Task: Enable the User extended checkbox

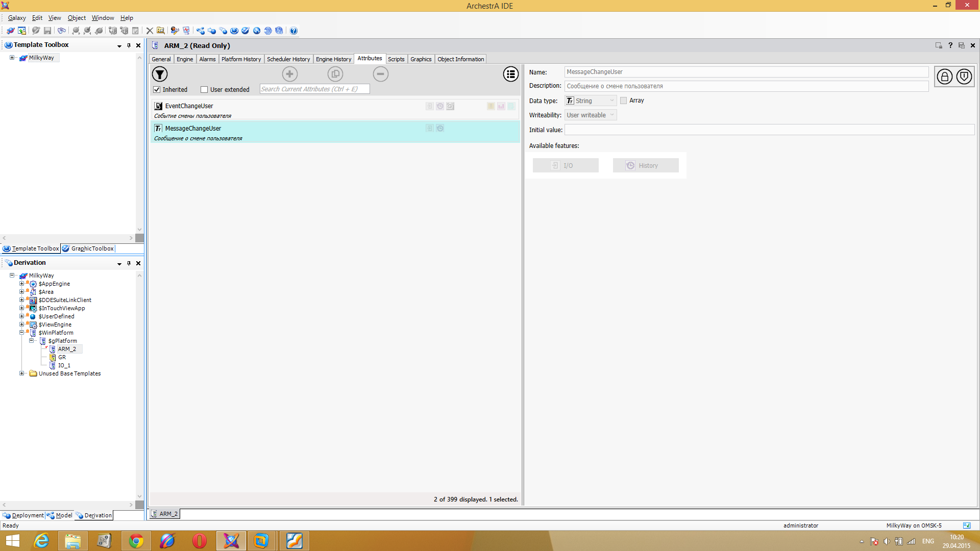Action: [x=204, y=90]
